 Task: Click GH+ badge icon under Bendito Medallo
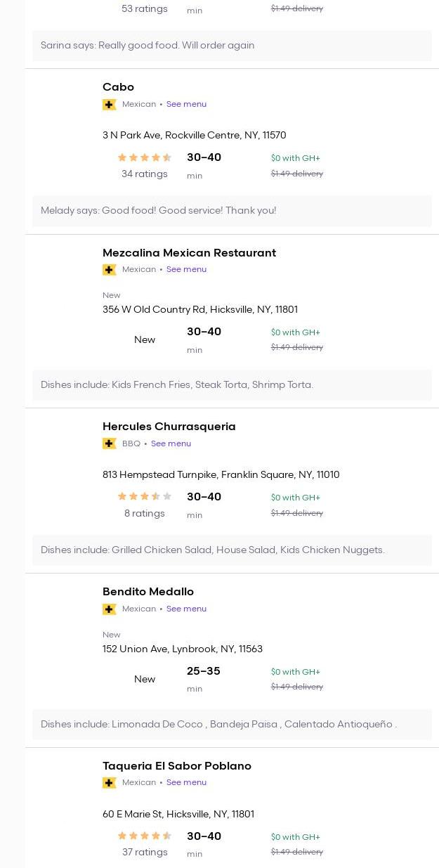[x=109, y=609]
